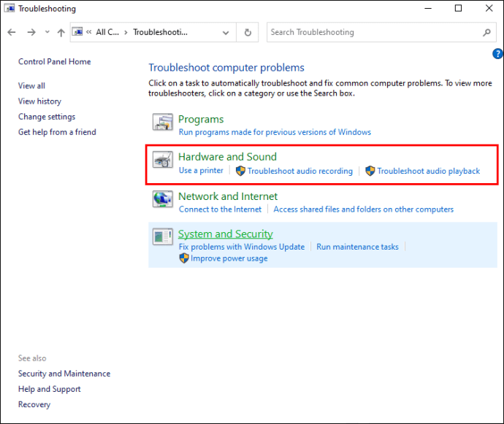Image resolution: width=504 pixels, height=424 pixels.
Task: Expand the breadcrumb arrow after All C...
Action: (126, 32)
